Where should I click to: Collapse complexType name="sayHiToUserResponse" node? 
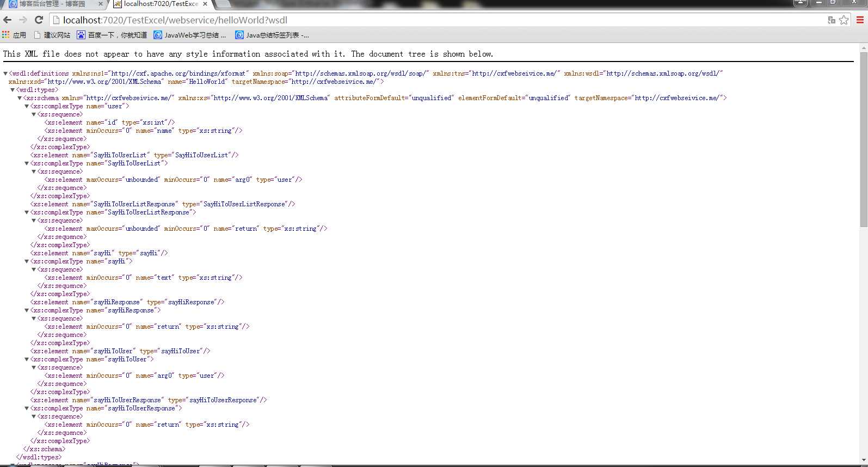point(27,408)
